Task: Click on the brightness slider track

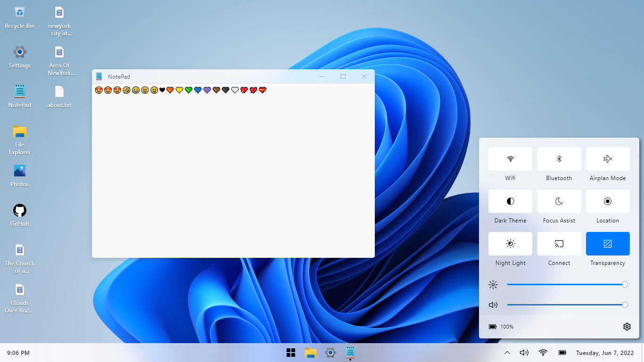Action: click(566, 285)
